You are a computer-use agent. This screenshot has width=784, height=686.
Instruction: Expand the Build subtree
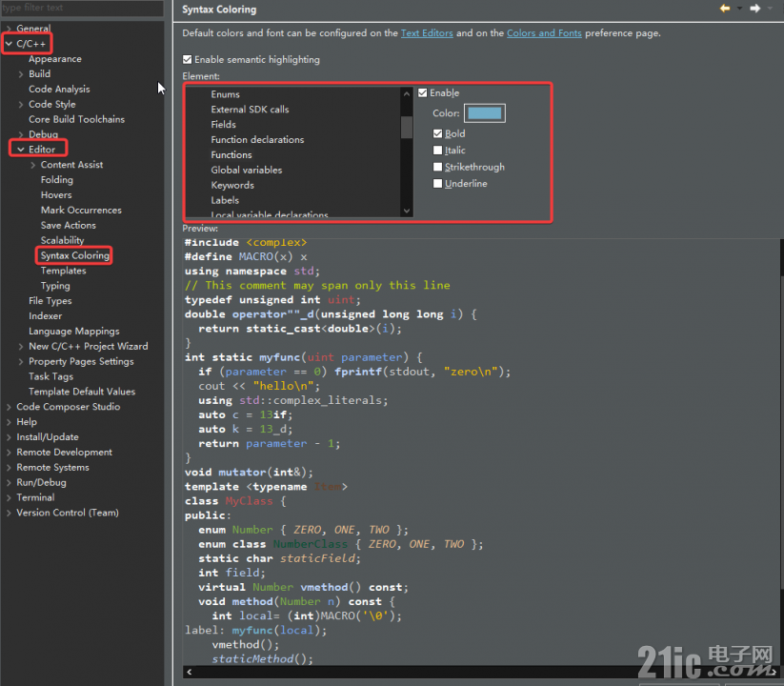point(21,74)
